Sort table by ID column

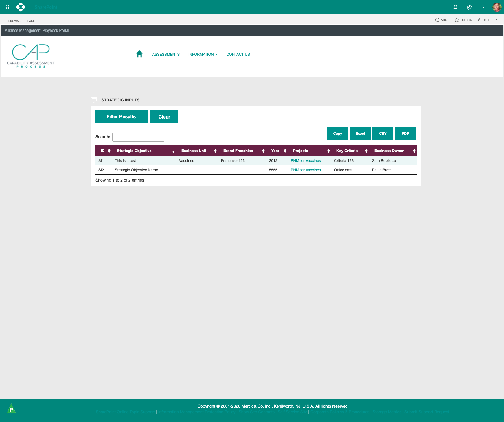(x=105, y=151)
